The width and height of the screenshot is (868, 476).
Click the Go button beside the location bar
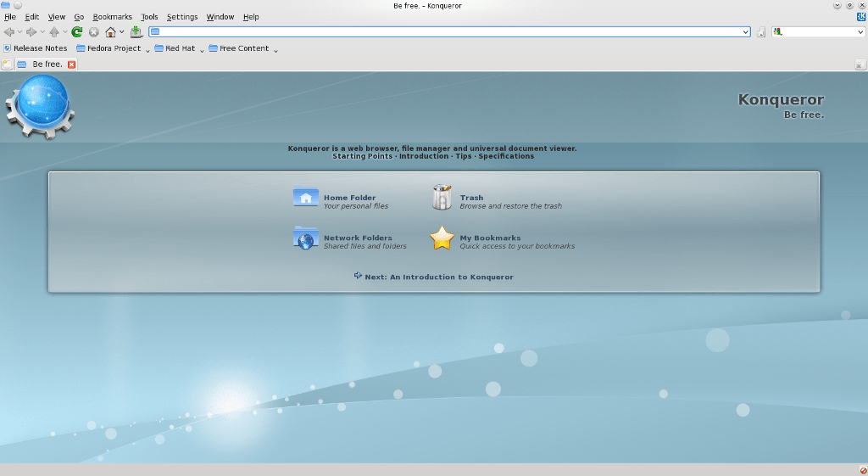pos(761,32)
